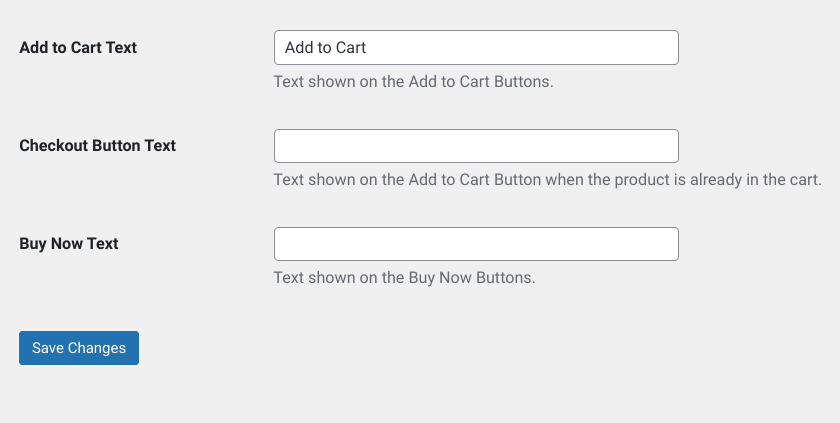Click the help text under the Checkout Button field
840x423 pixels.
(x=548, y=180)
